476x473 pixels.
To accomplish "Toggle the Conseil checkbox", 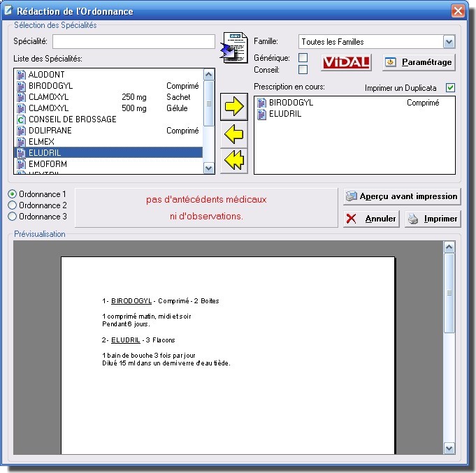I will pos(303,69).
